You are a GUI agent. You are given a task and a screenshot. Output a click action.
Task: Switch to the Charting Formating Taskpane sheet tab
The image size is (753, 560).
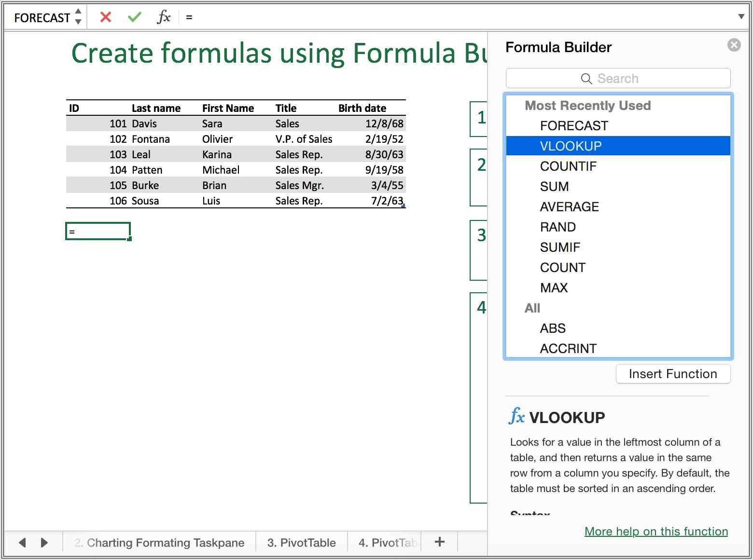tap(159, 543)
